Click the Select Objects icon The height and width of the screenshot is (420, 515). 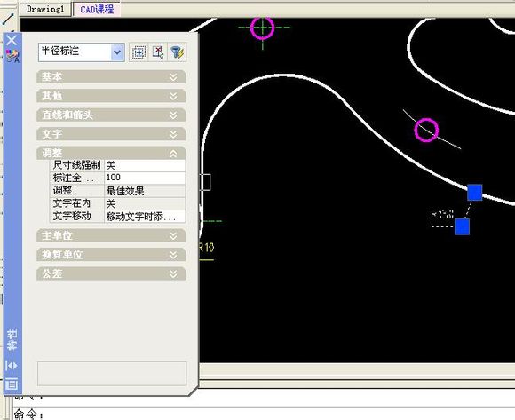[158, 52]
